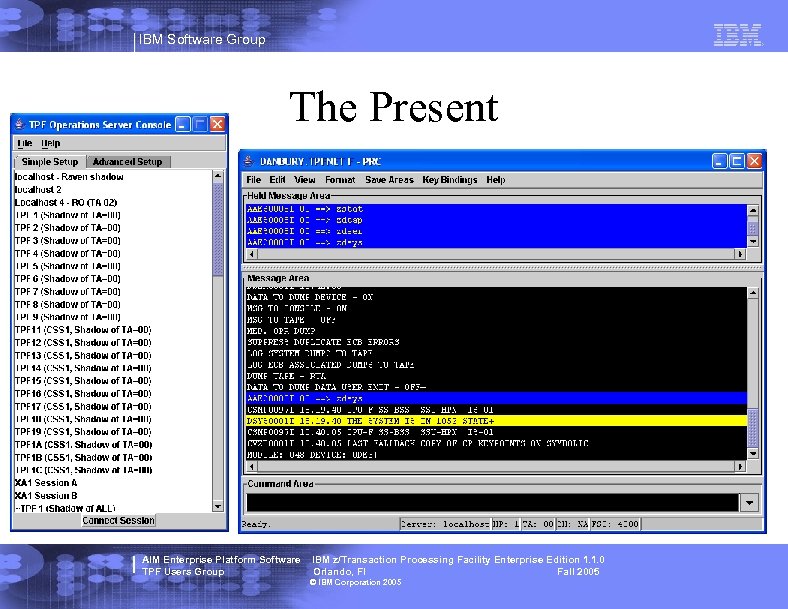Click 'Server: localhost' status bar field
This screenshot has height=609, width=788.
[445, 524]
